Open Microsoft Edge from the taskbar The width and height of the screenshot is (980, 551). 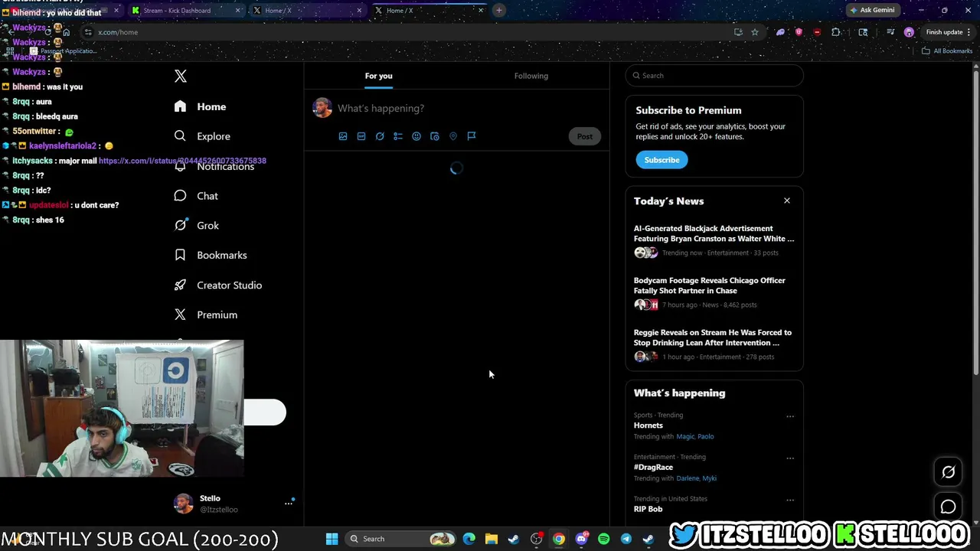[469, 539]
